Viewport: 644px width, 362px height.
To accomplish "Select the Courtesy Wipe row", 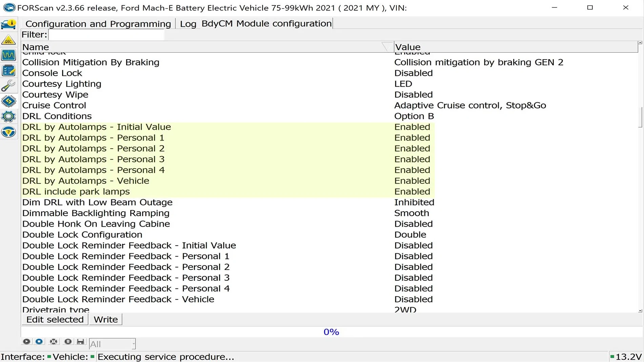I will (x=329, y=94).
